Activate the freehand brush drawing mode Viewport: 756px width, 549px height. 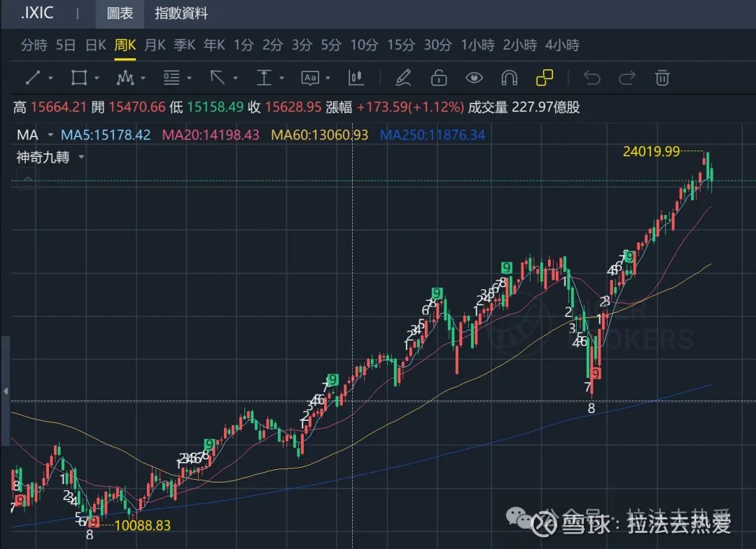[x=403, y=78]
